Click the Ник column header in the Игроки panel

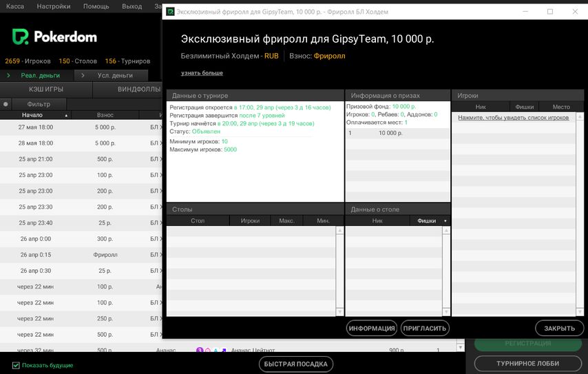pyautogui.click(x=481, y=107)
